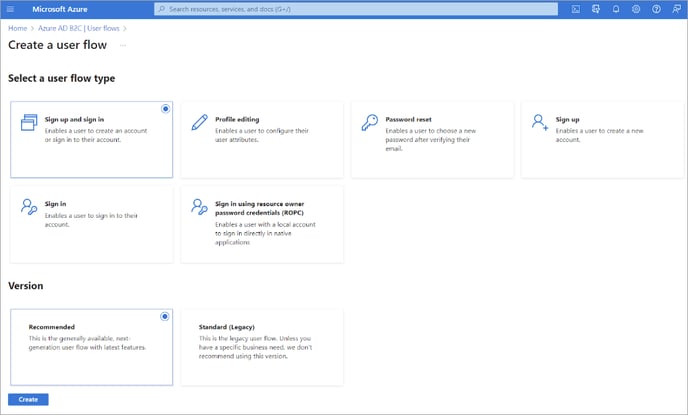This screenshot has width=688, height=415.
Task: Open Cloud Shell from the top bar
Action: (x=576, y=9)
